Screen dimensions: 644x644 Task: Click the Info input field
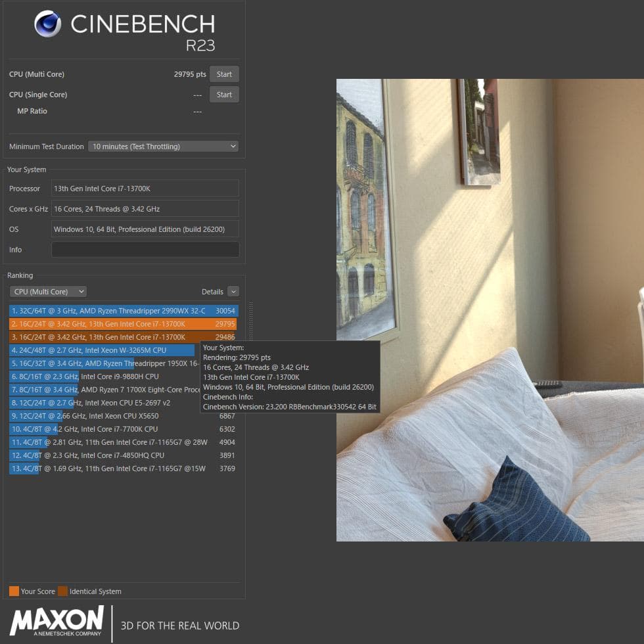[x=145, y=249]
